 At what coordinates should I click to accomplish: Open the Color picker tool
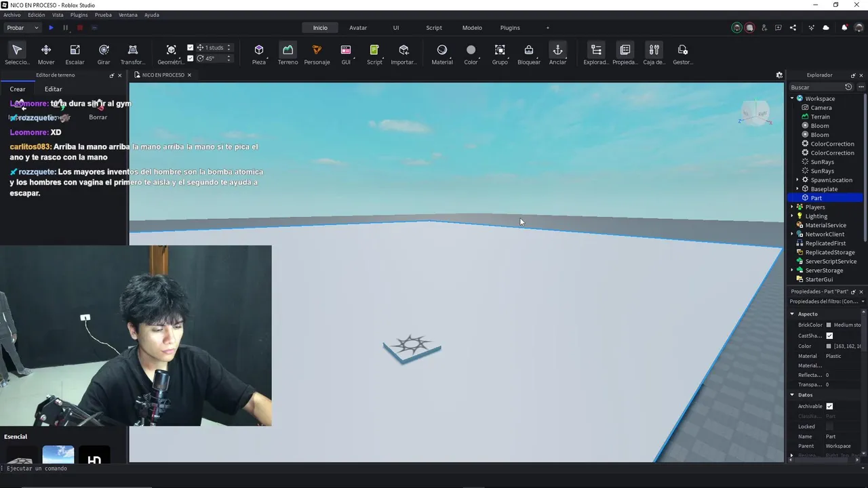pyautogui.click(x=471, y=54)
